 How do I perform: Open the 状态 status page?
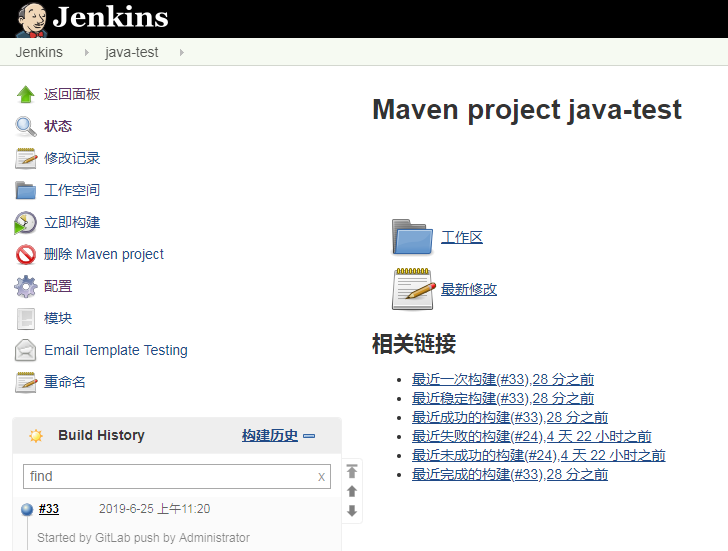pyautogui.click(x=58, y=126)
